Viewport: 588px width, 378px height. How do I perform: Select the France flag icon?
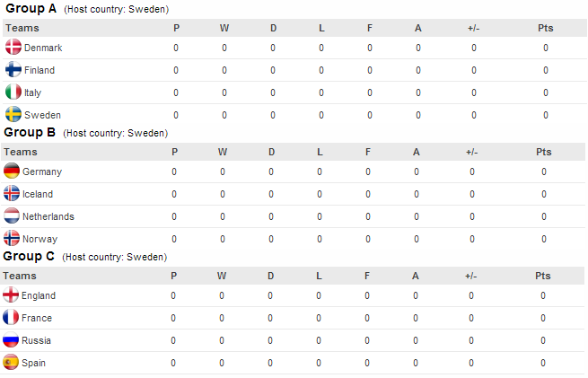(12, 318)
